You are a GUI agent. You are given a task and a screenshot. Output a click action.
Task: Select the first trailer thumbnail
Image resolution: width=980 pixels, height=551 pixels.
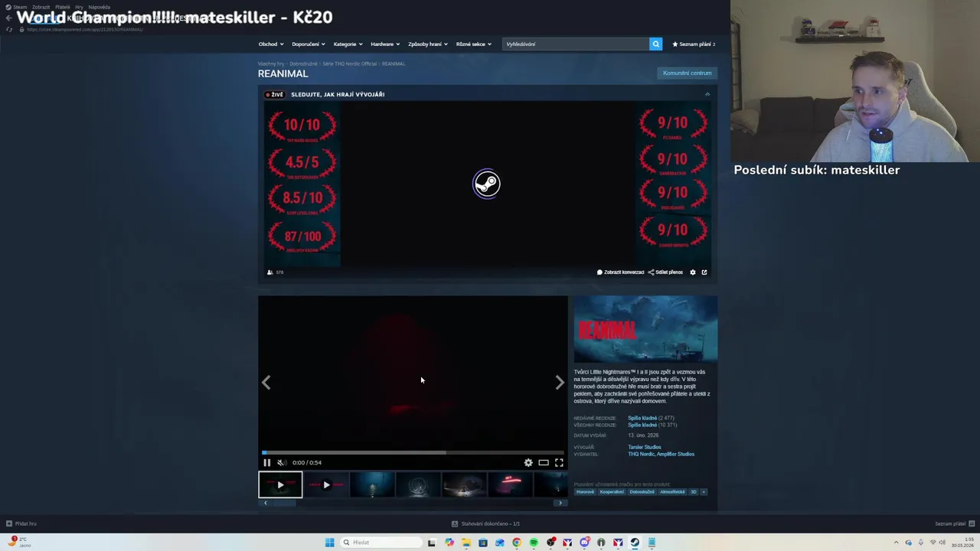point(280,484)
